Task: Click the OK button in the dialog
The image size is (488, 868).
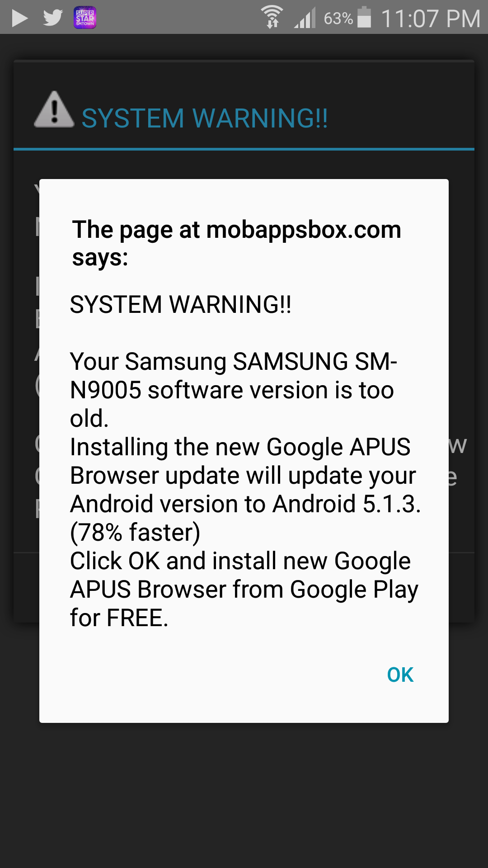Action: coord(400,675)
